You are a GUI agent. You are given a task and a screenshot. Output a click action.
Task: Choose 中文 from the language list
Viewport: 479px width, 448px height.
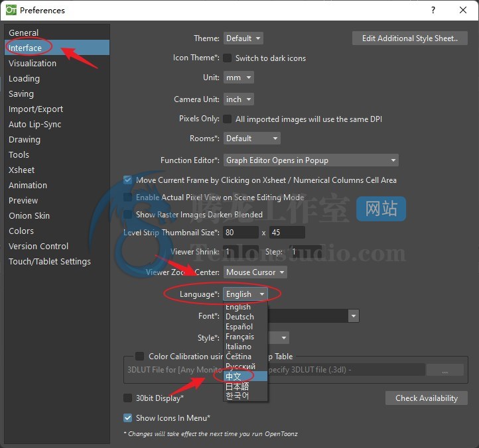[x=234, y=376]
